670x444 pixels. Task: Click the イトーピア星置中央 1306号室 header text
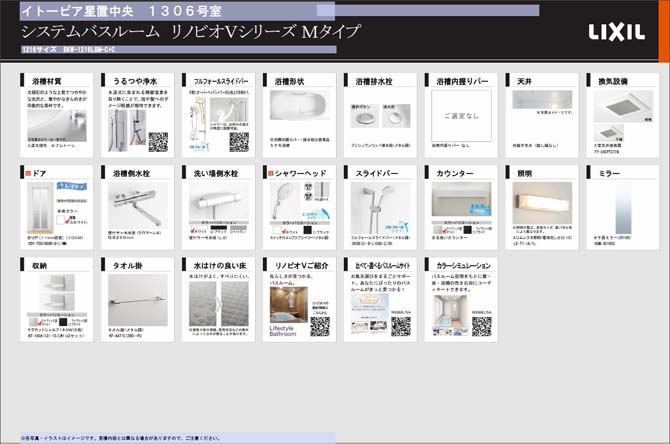[122, 11]
